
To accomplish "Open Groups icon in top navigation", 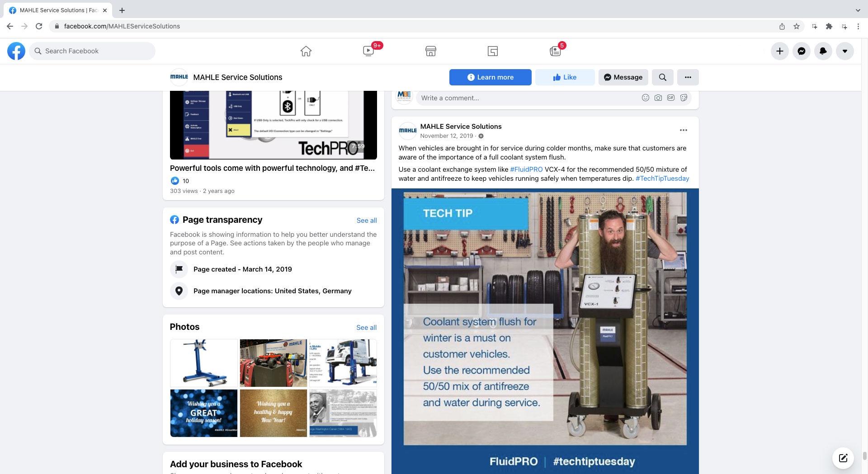I will click(493, 51).
